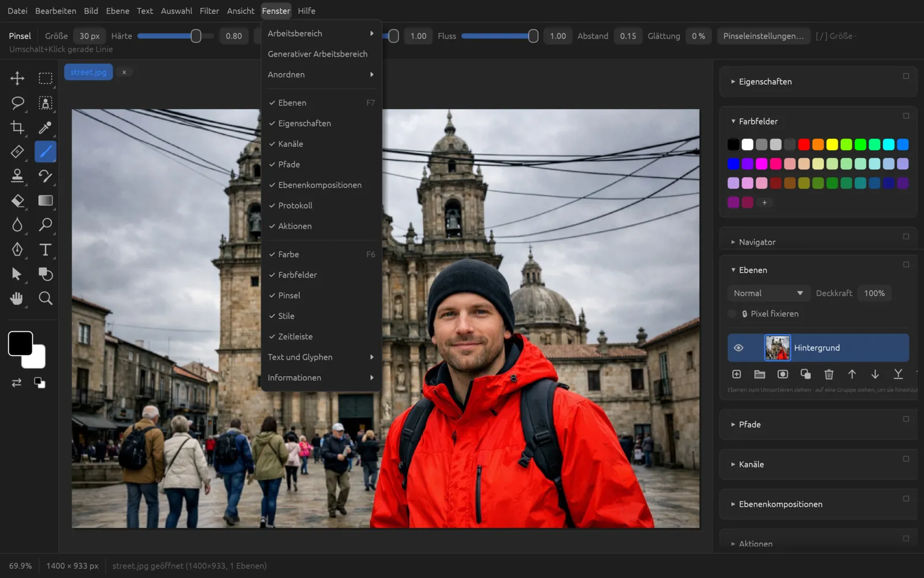This screenshot has height=578, width=924.
Task: Open Pinseleinstellungen button
Action: (x=763, y=36)
